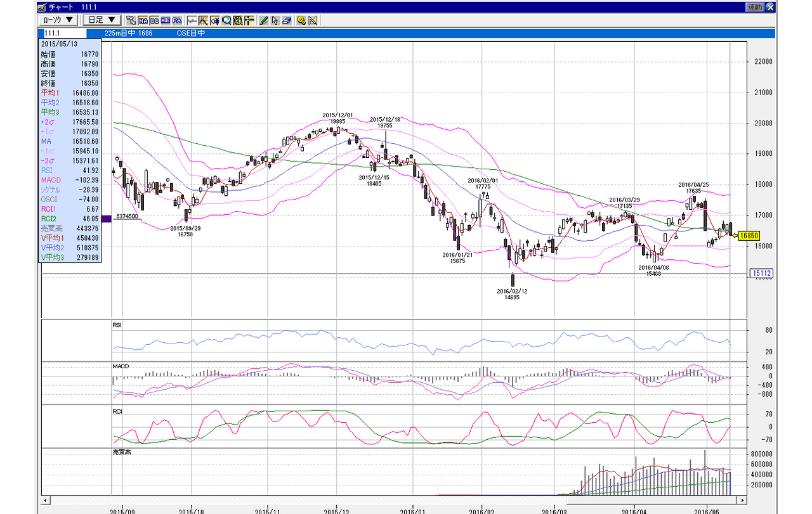Select the eraser tool
The image size is (812, 514).
click(287, 20)
